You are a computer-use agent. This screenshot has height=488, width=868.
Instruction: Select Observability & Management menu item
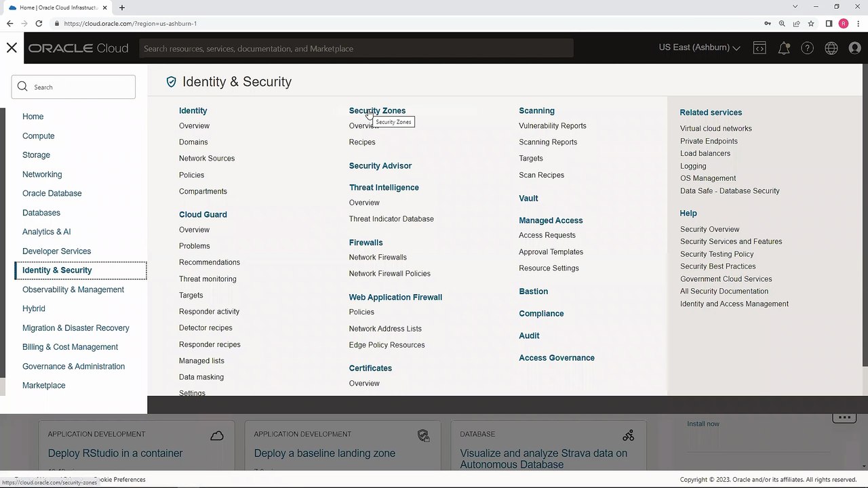tap(73, 289)
